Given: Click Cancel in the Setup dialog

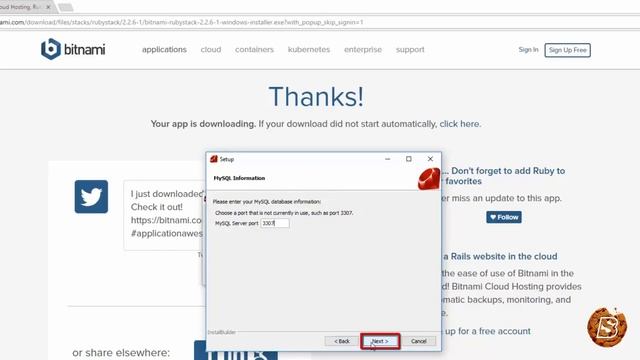Looking at the screenshot, I should (418, 341).
